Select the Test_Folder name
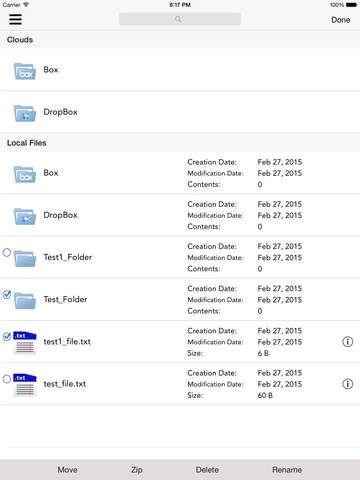 [x=65, y=299]
